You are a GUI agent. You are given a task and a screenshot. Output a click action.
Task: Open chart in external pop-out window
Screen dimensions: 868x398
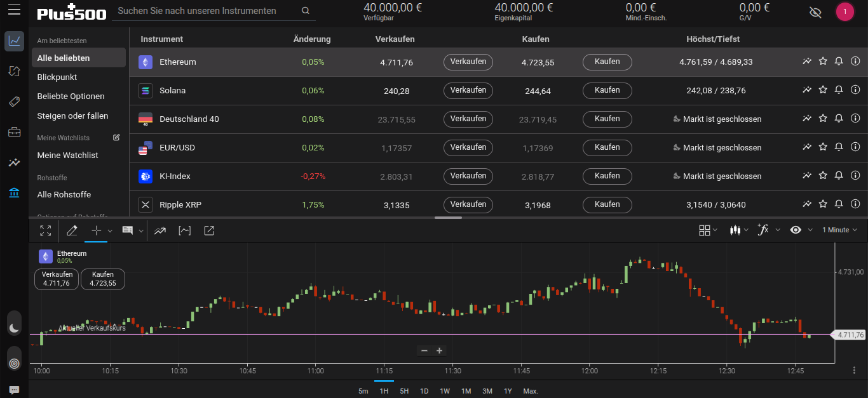[209, 230]
